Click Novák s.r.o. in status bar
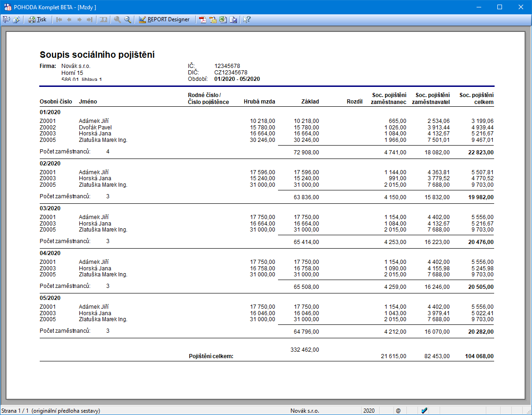Image resolution: width=532 pixels, height=415 pixels. click(x=305, y=410)
